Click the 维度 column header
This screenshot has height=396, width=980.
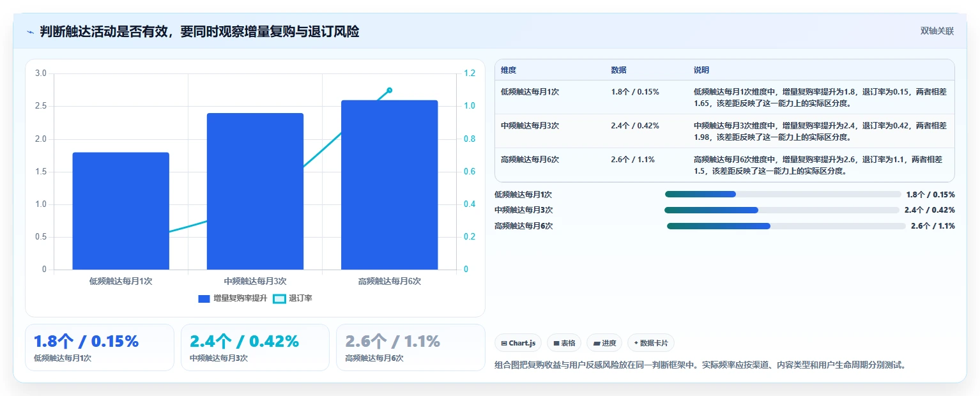pyautogui.click(x=509, y=70)
